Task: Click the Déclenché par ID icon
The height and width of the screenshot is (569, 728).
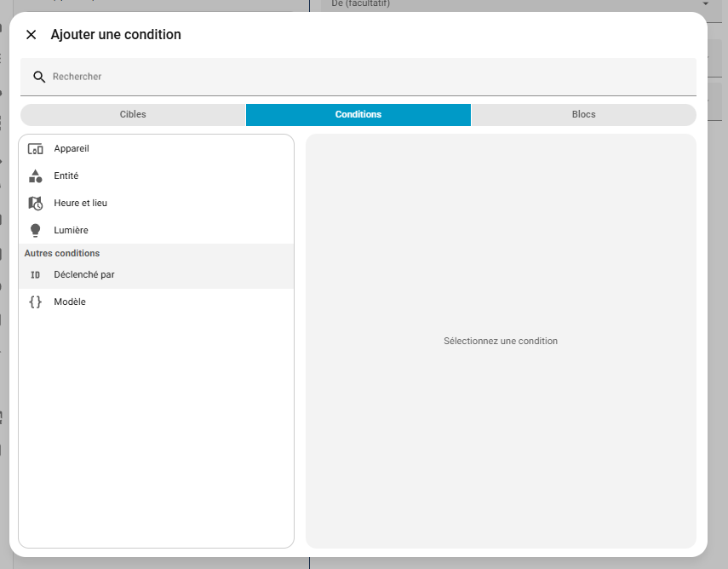Action: tap(35, 275)
